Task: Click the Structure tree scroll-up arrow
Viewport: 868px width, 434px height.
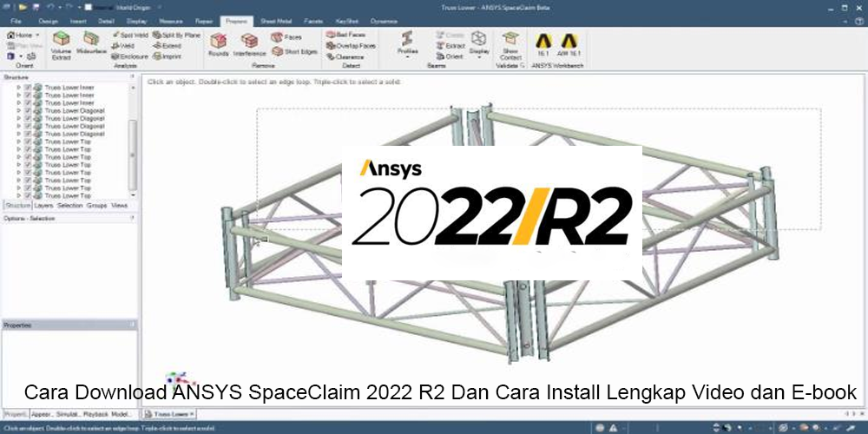Action: click(x=133, y=88)
